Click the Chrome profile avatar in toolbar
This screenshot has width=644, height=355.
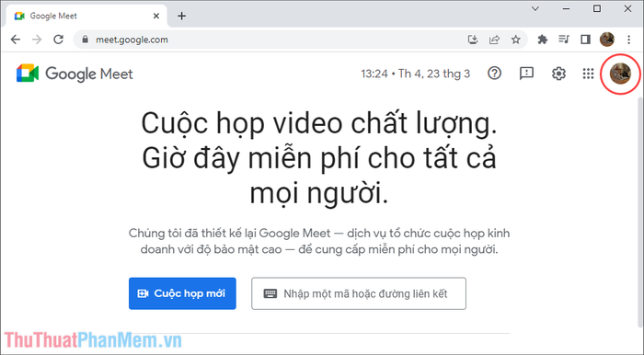coord(606,40)
